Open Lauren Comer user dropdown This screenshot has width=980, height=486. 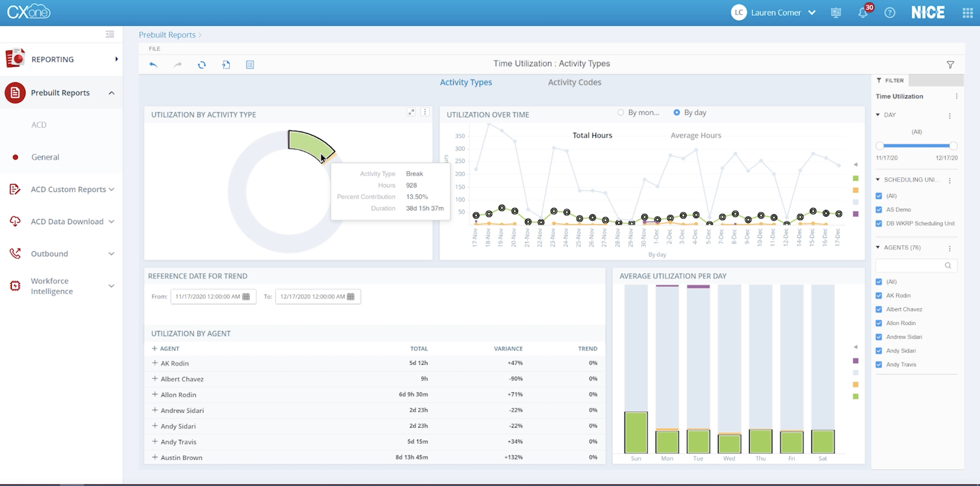(x=812, y=13)
